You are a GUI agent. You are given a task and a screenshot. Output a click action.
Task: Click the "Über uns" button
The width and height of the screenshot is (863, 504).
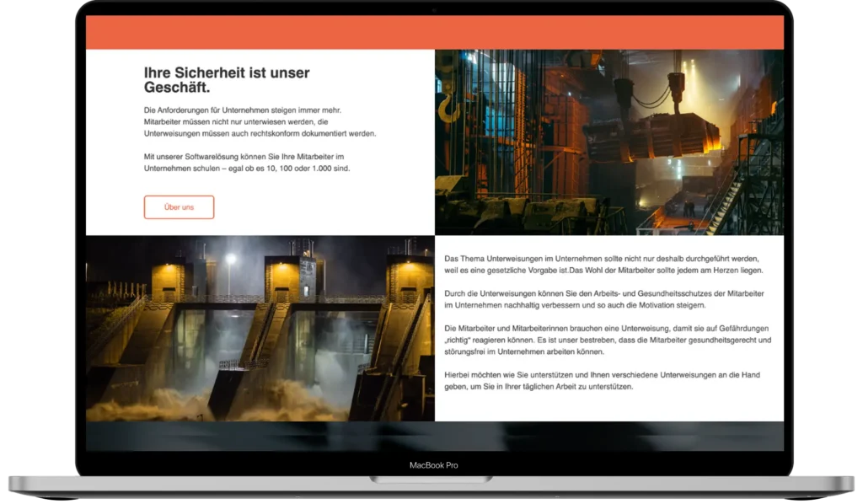point(179,207)
